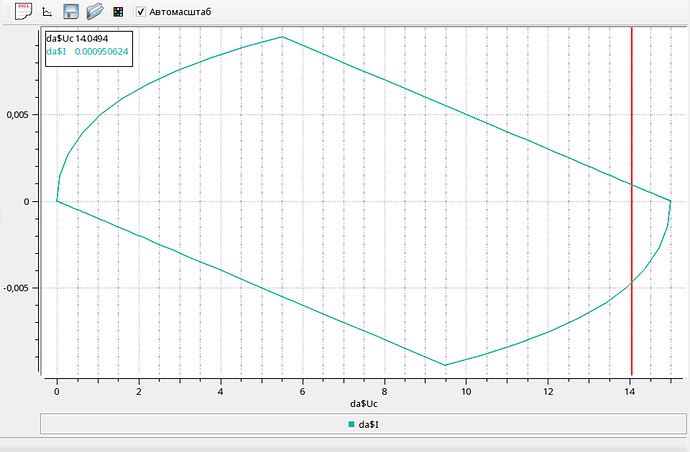Open a file with the folder icon
Viewport: 690px width, 452px height.
[x=95, y=11]
